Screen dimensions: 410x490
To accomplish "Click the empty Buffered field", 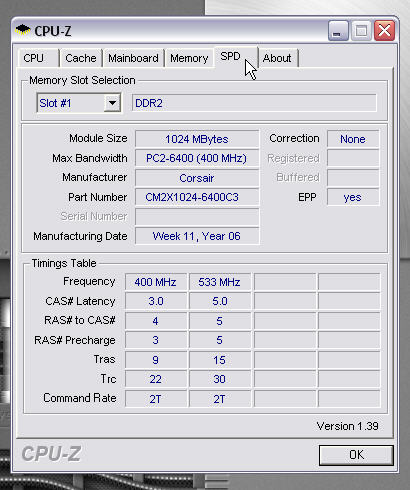I will pos(353,178).
